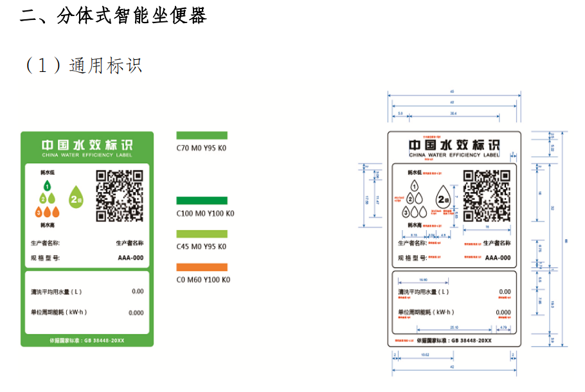Click the orange drop numbered 3 on the colored label
The image size is (585, 392).
pyautogui.click(x=39, y=211)
